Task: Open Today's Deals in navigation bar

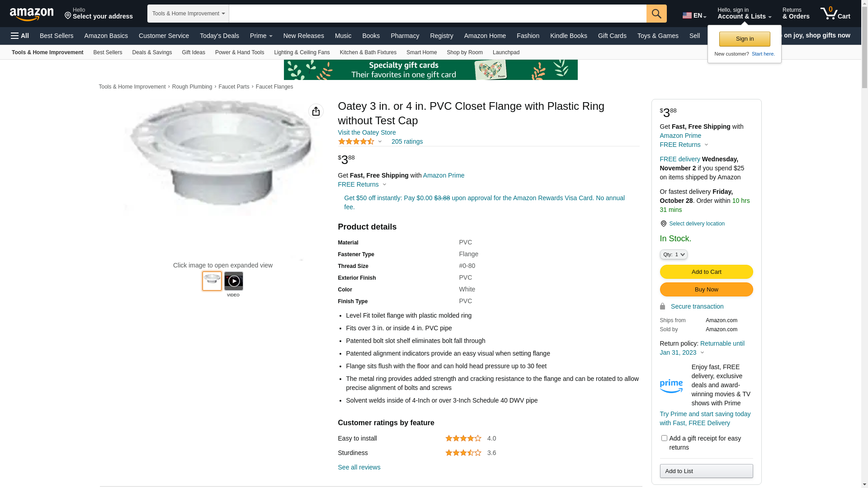Action: 219,36
